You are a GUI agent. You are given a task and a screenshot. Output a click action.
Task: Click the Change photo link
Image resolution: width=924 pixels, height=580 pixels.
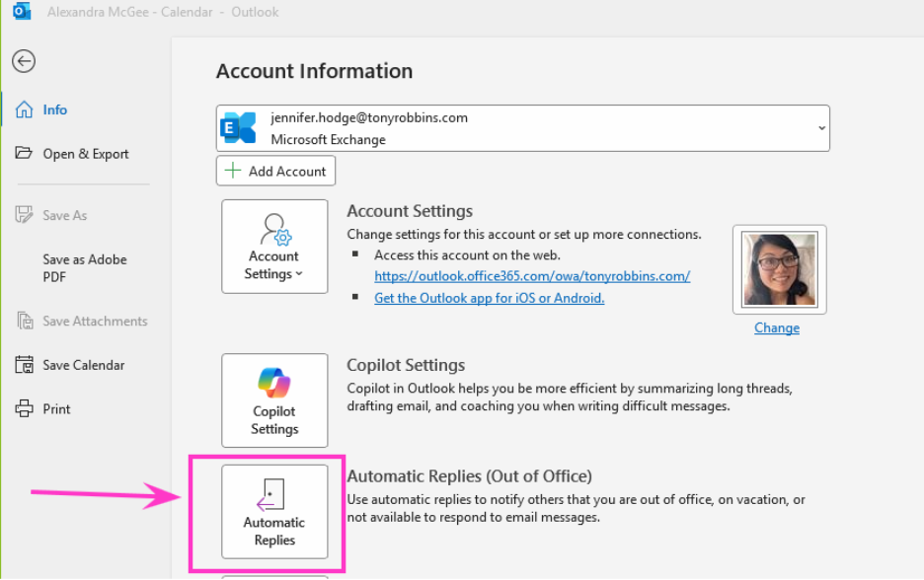(x=777, y=328)
